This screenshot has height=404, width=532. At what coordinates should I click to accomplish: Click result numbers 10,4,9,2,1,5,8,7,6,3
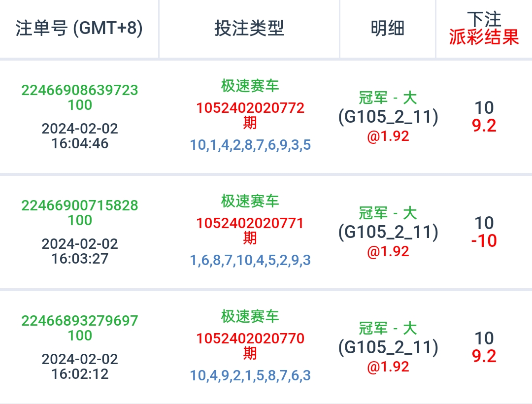(x=250, y=375)
